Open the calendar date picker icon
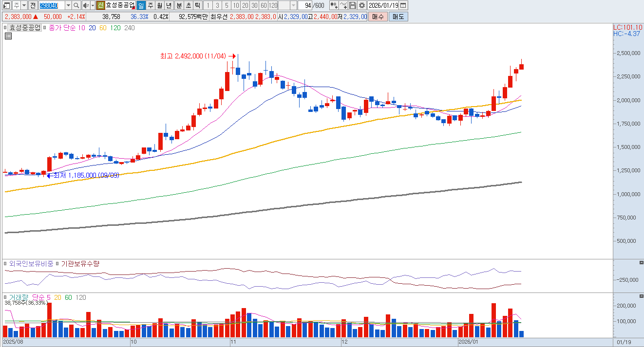The image size is (644, 347). coord(403,5)
